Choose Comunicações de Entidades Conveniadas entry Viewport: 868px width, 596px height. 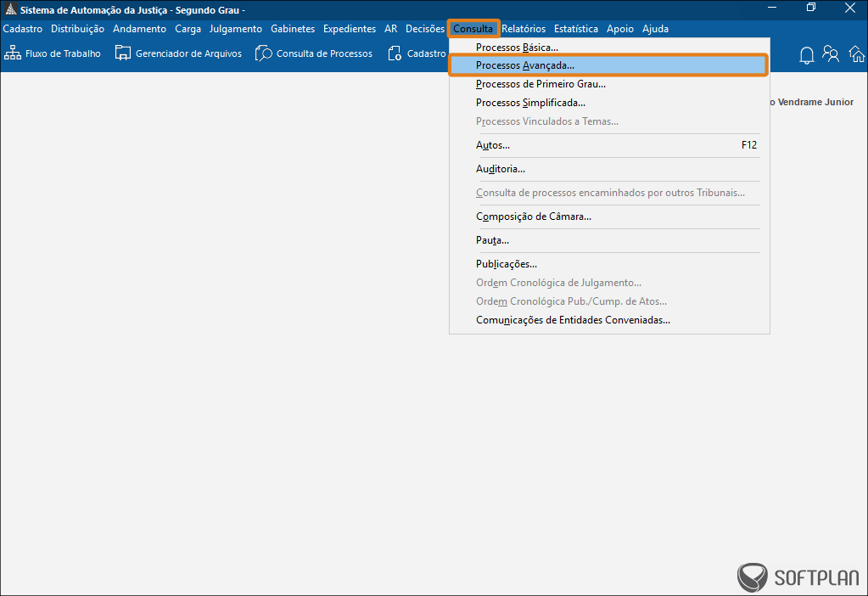point(609,320)
